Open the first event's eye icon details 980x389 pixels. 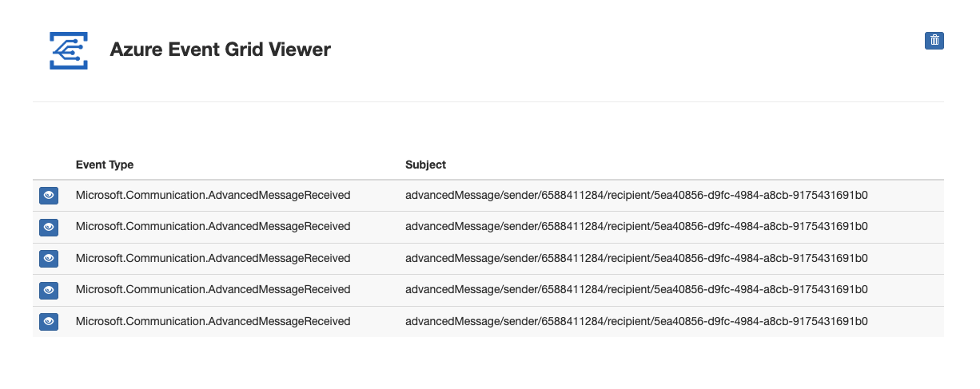[x=49, y=195]
